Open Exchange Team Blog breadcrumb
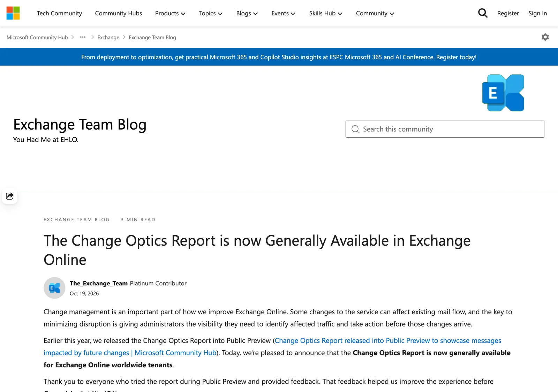 pos(152,37)
